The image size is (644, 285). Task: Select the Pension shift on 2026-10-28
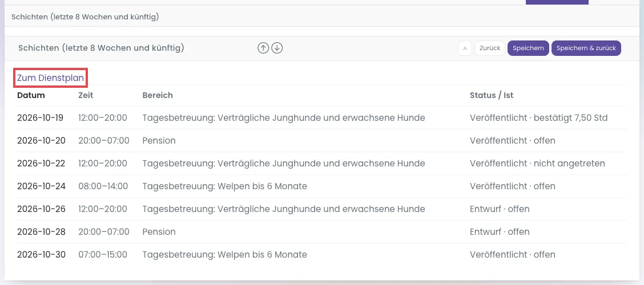(x=159, y=231)
